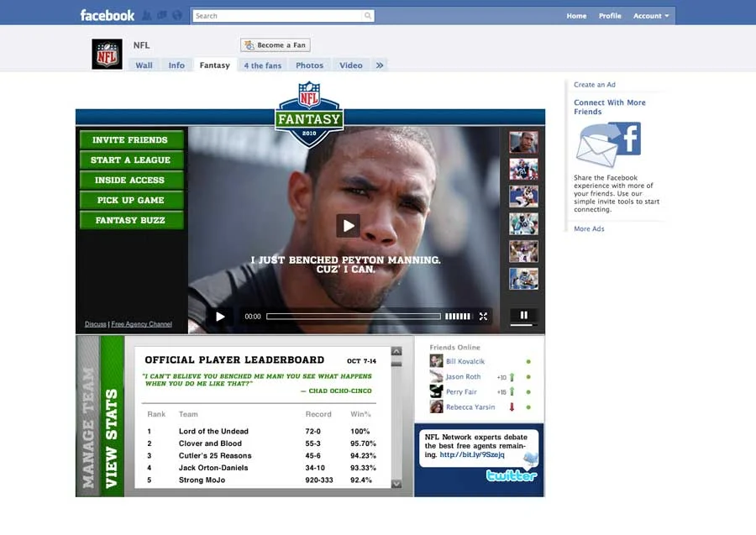Pause the thumbnail slideshow
Screen dimensions: 756x535
click(523, 315)
